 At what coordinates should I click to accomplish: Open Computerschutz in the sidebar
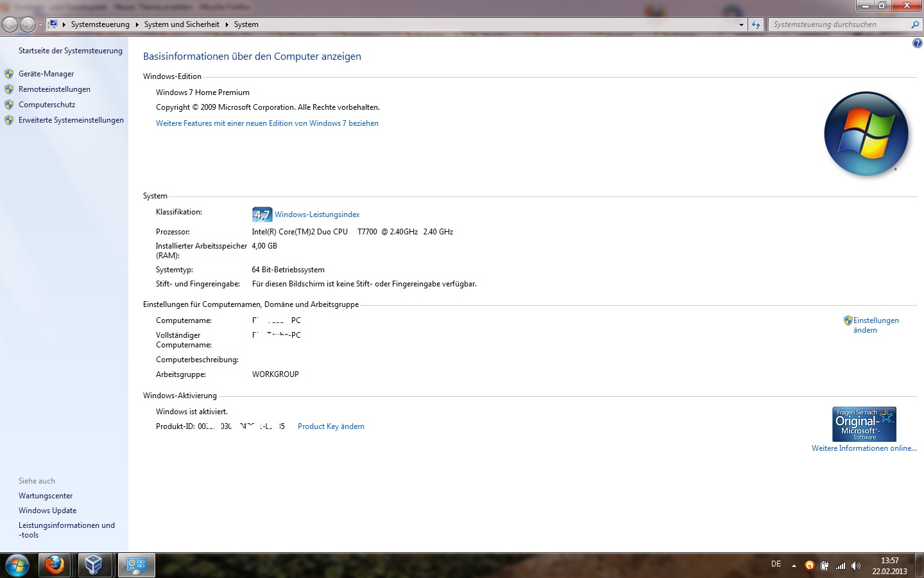click(47, 105)
